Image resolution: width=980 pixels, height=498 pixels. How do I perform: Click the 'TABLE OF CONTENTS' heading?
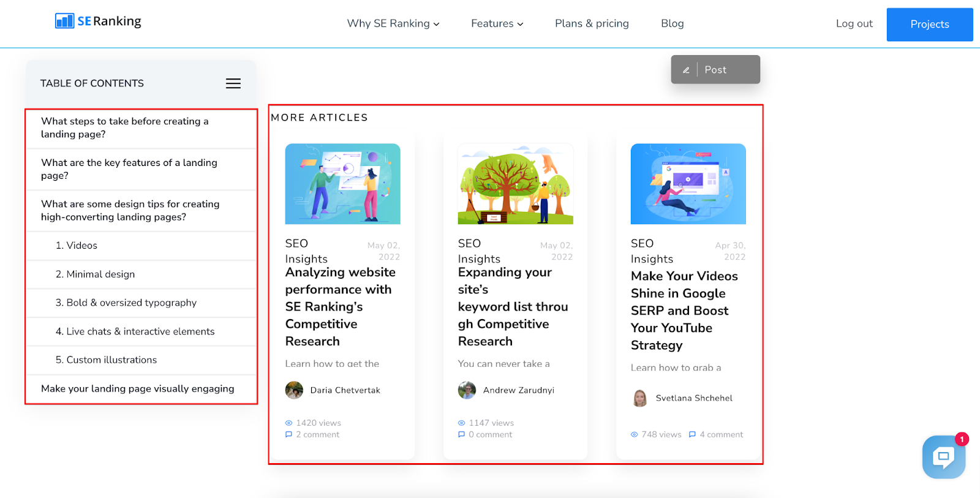tap(92, 83)
